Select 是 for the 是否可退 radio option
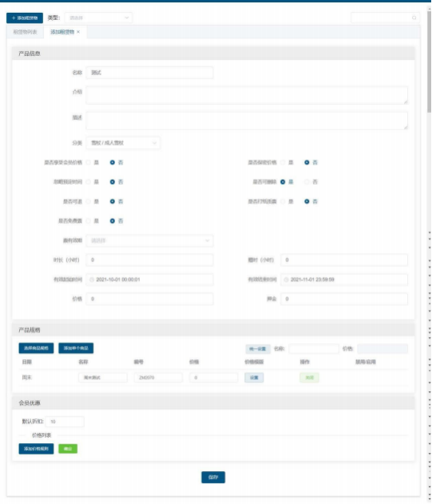Screen dimensions: 432x504 click(x=89, y=201)
